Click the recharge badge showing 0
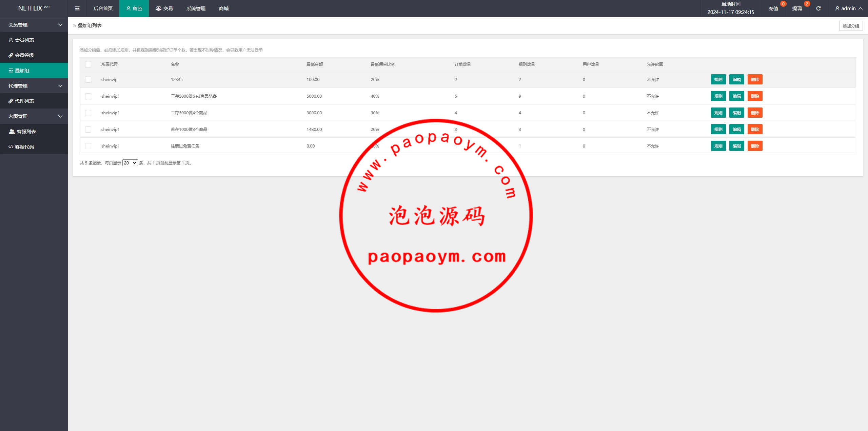The image size is (868, 431). pyautogui.click(x=783, y=4)
